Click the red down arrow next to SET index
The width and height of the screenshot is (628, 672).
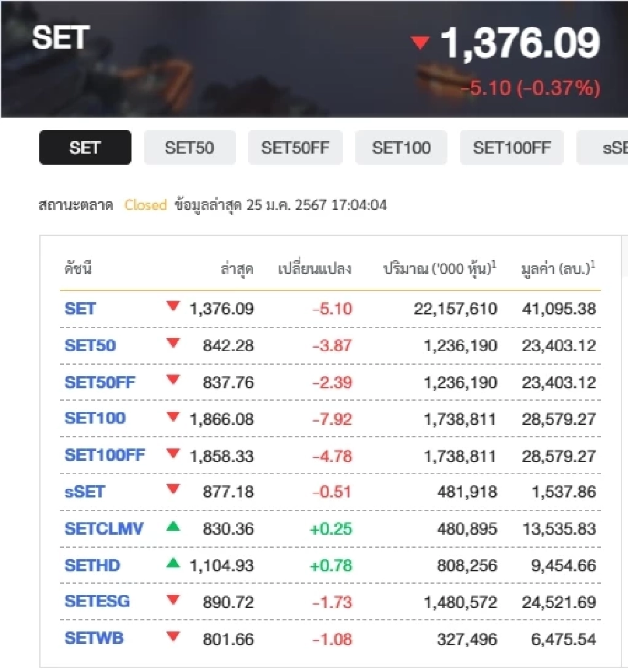(173, 308)
